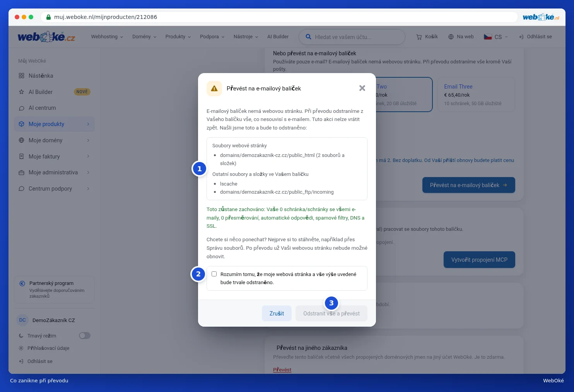The height and width of the screenshot is (392, 574).
Task: Open Nástěnka dashboard icon in sidebar
Action: [21, 76]
